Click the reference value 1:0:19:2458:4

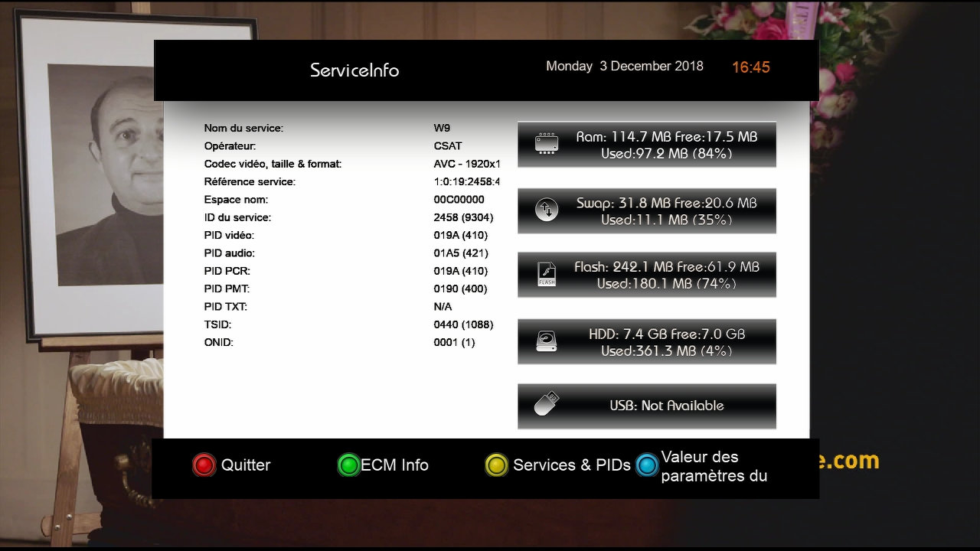[x=466, y=181]
